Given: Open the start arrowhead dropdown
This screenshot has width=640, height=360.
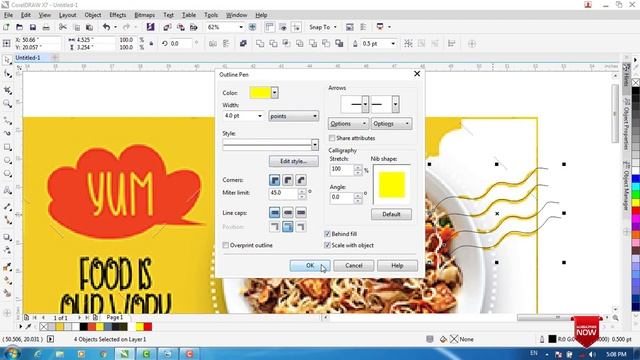Looking at the screenshot, I should point(365,104).
